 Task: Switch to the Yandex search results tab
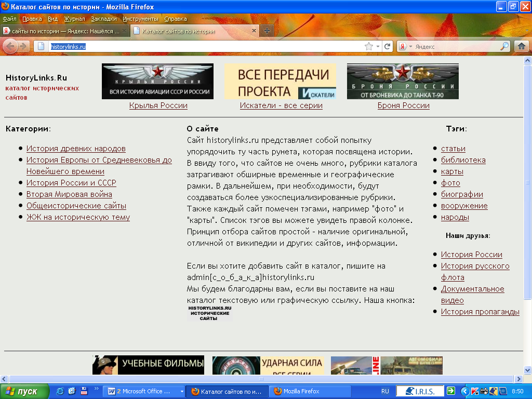pos(64,31)
